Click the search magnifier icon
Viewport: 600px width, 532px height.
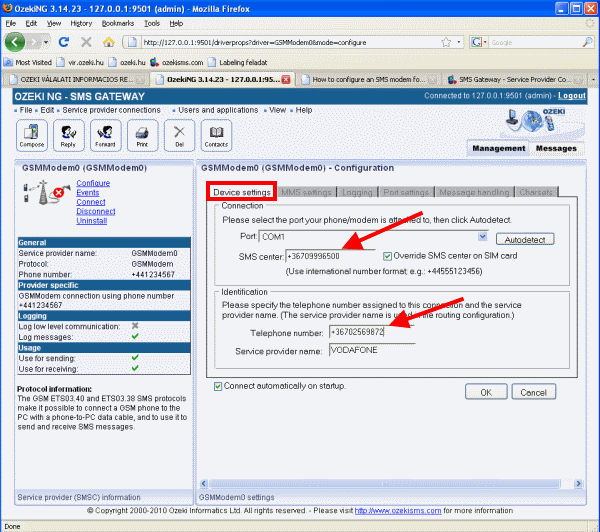(x=587, y=42)
